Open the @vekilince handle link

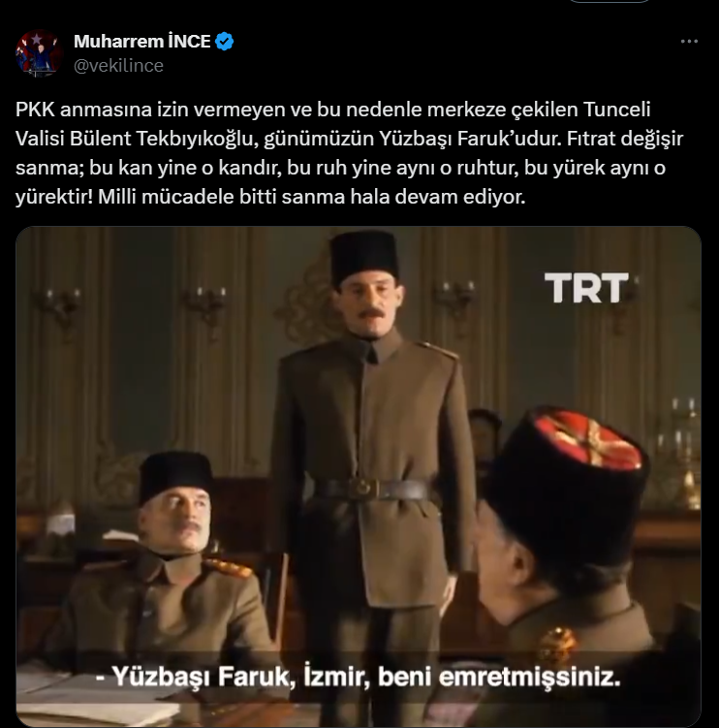pos(118,66)
